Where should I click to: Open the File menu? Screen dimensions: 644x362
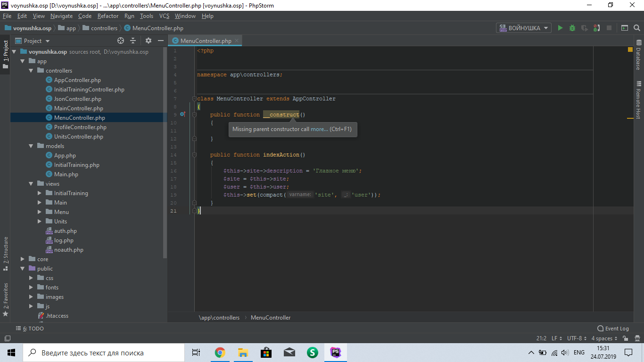point(7,16)
